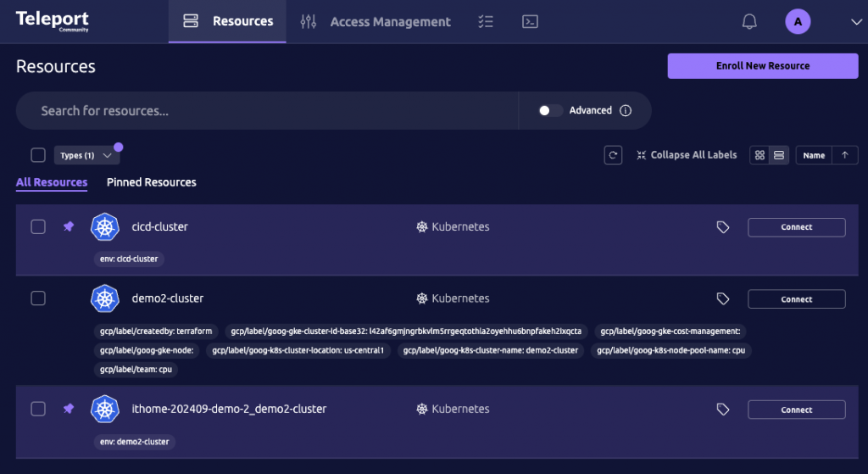Screen dimensions: 868x474
Task: Click the user avatar A
Action: [798, 21]
